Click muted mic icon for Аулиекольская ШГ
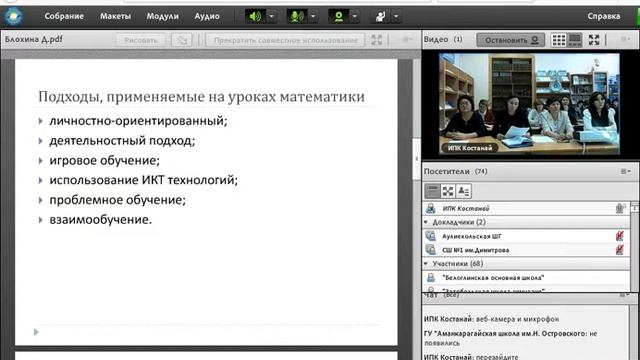The image size is (640, 360). pos(620,236)
